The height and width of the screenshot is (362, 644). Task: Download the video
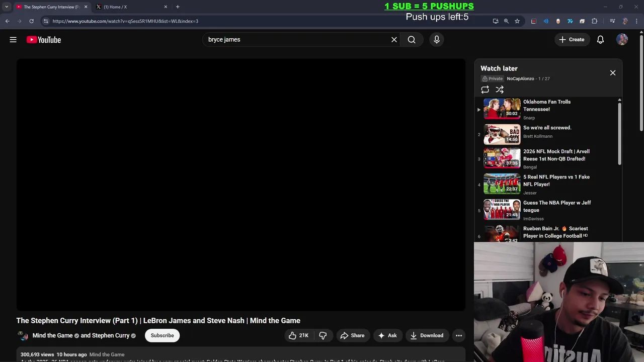(427, 335)
